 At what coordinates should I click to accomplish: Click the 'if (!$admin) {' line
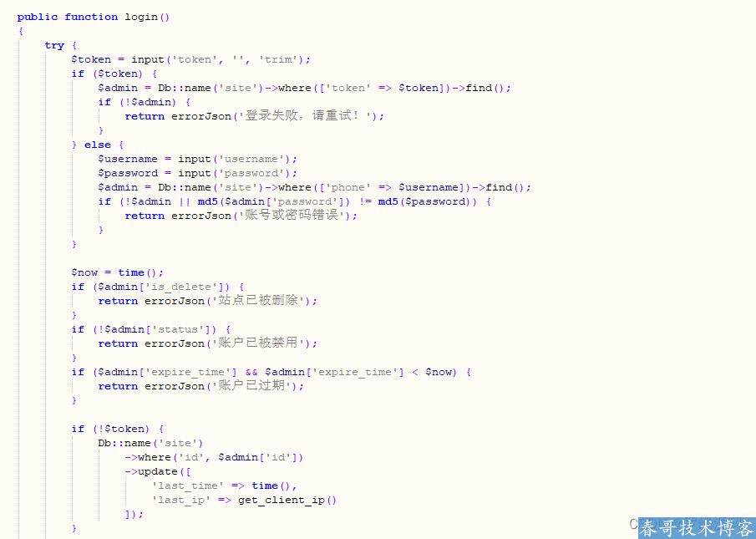tap(145, 102)
